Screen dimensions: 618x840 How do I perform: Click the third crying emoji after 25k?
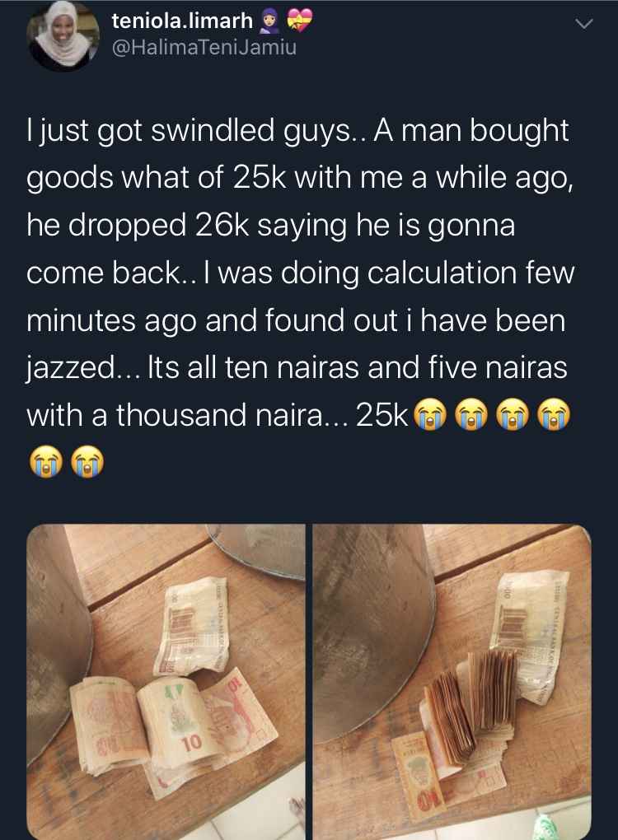513,414
